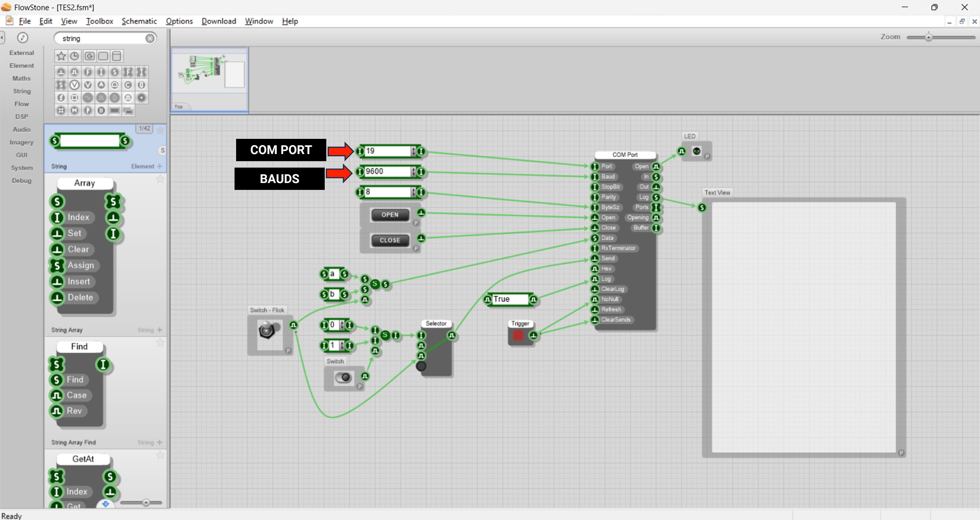Open the Schematic menu
Image resolution: width=980 pixels, height=520 pixels.
(139, 21)
